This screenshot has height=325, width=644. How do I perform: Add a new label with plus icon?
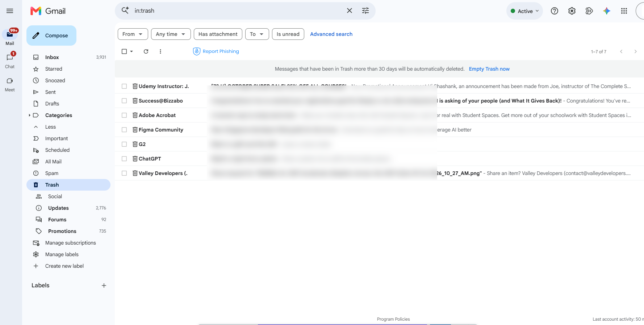tap(104, 286)
